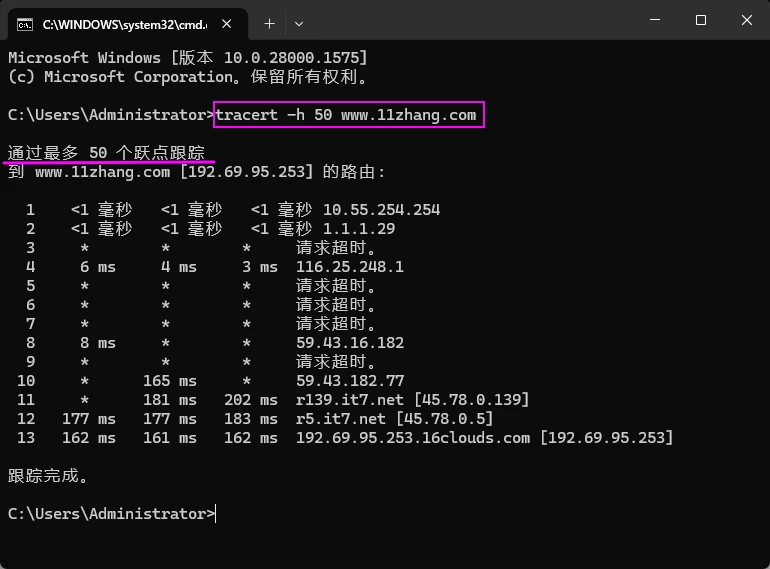Click the last C:\Users\Administrator> prompt

[x=111, y=514]
